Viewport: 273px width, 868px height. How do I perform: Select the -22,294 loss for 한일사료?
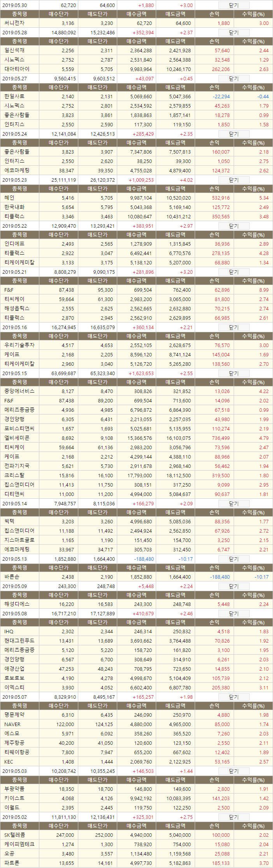click(221, 97)
